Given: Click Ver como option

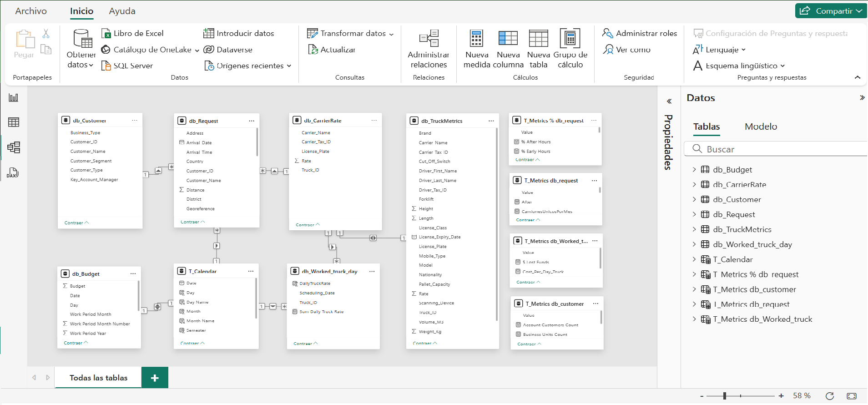Looking at the screenshot, I should 626,50.
